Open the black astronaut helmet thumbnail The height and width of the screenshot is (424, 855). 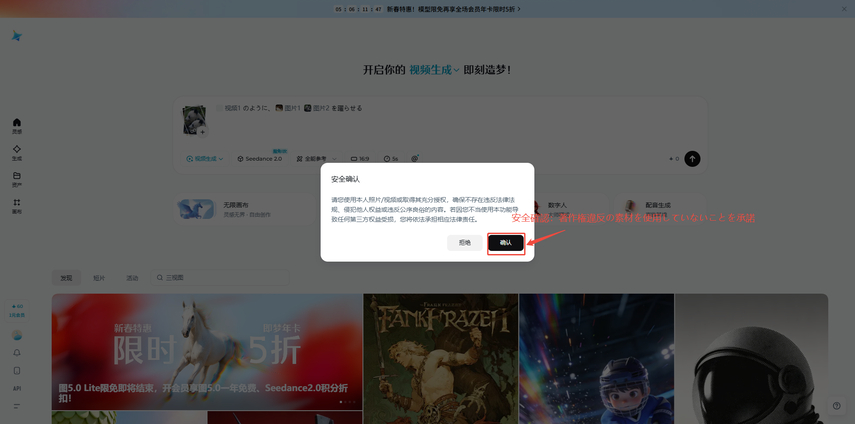[x=751, y=359]
